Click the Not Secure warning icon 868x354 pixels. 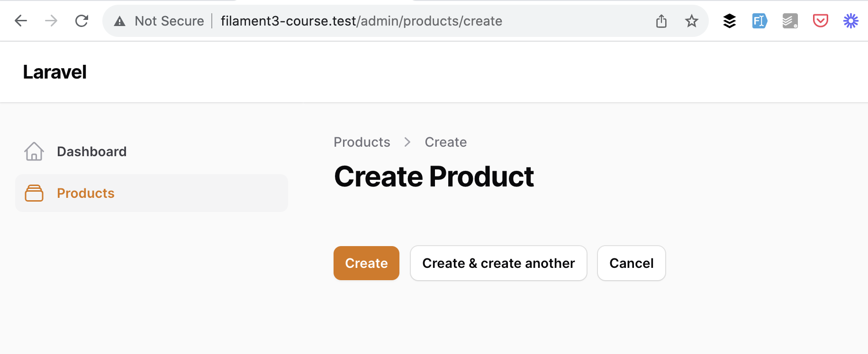120,21
